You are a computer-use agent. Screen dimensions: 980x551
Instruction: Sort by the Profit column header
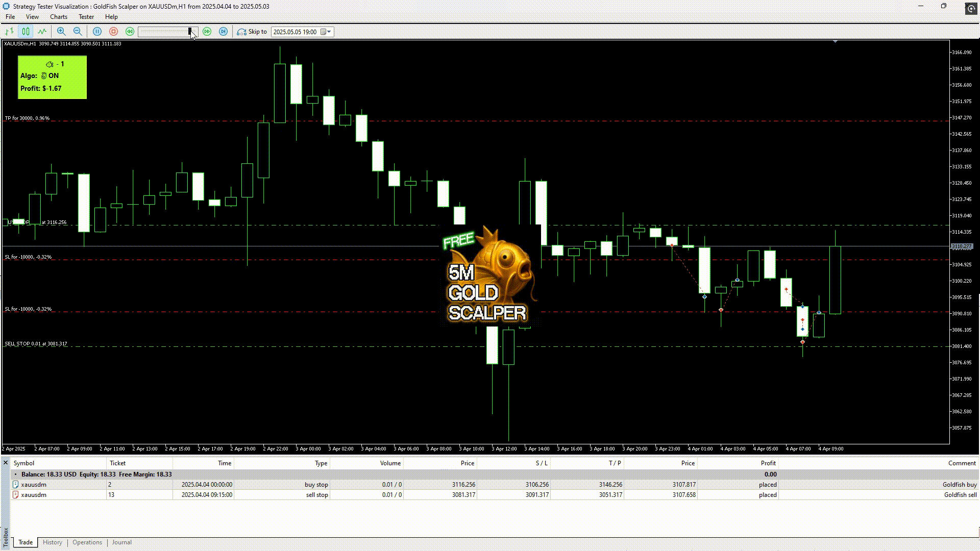738,463
